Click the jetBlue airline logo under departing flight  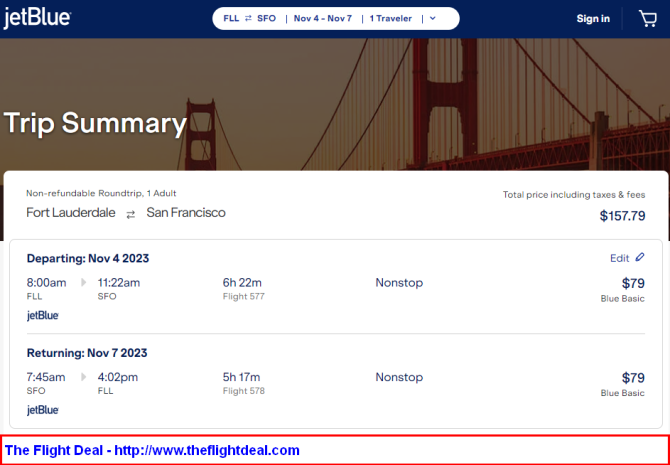point(43,316)
